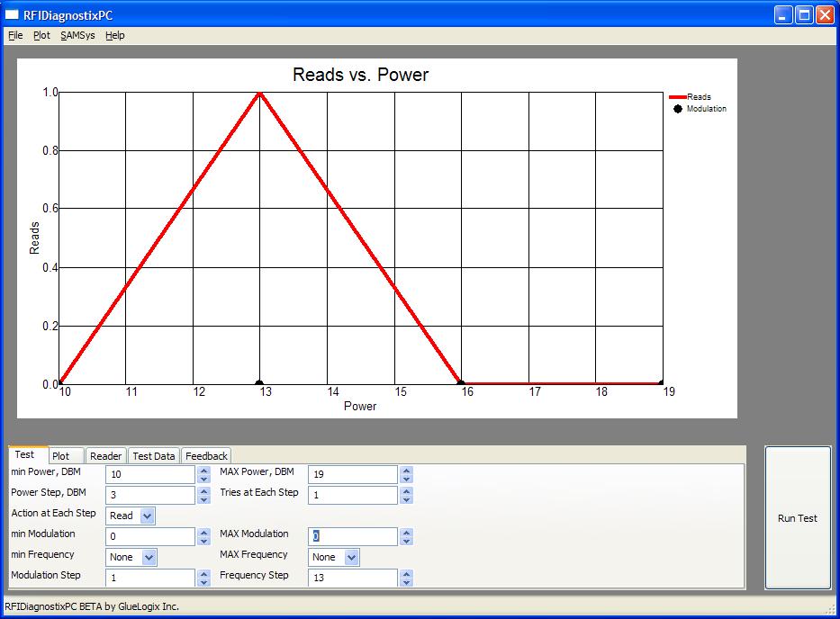Screen dimensions: 840x619
Task: Click the Modulation Step input field
Action: point(150,578)
